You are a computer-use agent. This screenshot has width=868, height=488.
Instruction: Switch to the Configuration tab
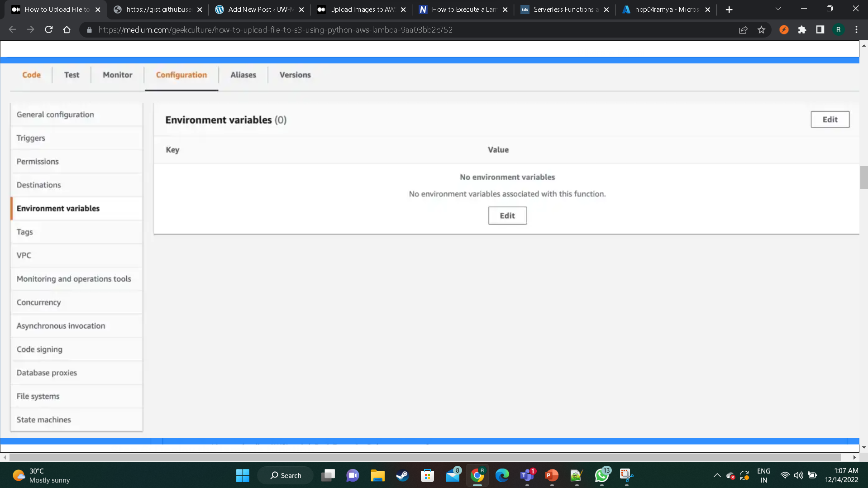(x=181, y=75)
